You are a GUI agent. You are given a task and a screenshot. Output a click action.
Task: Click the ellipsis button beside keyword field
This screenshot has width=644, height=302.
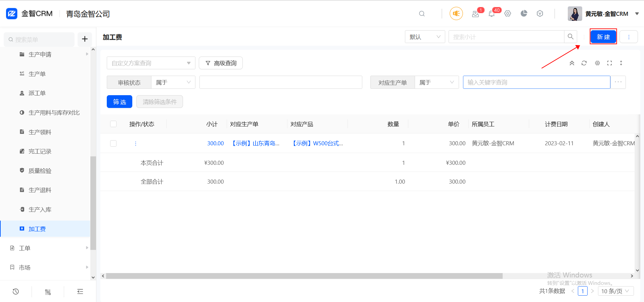tap(618, 82)
